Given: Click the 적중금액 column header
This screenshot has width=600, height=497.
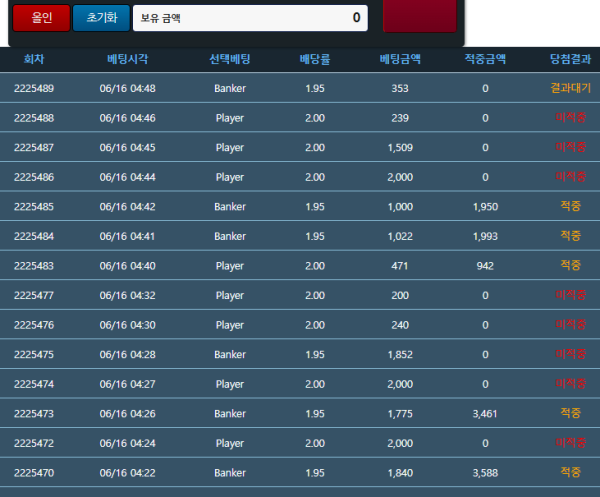Looking at the screenshot, I should point(485,59).
